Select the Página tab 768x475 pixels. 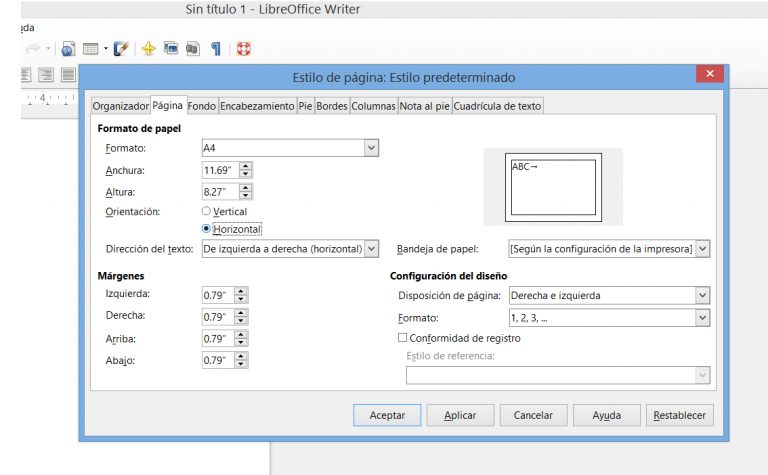coord(168,105)
